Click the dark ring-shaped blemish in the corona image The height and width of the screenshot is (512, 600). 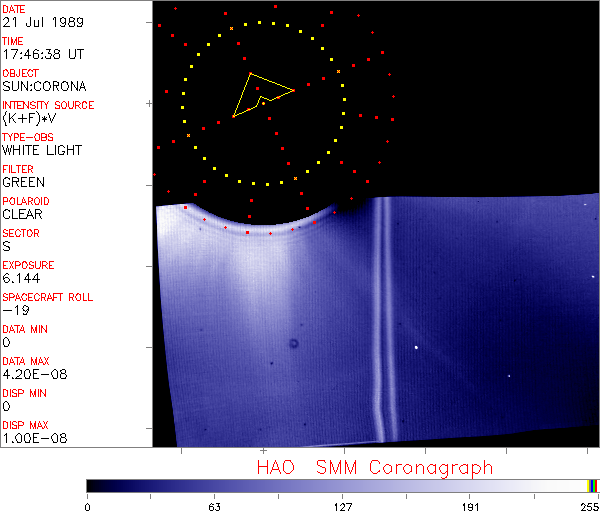coord(294,343)
